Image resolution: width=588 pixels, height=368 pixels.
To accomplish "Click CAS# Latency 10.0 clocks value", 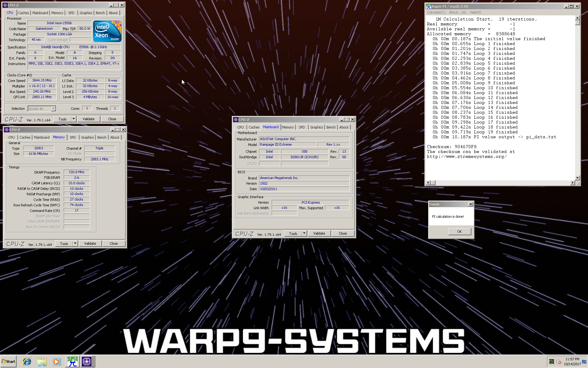I will click(77, 183).
